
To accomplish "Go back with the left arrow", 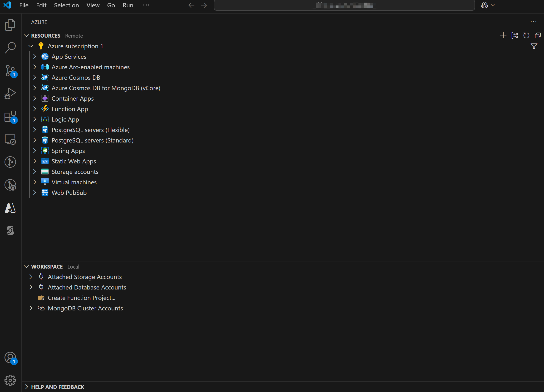I will [x=191, y=5].
